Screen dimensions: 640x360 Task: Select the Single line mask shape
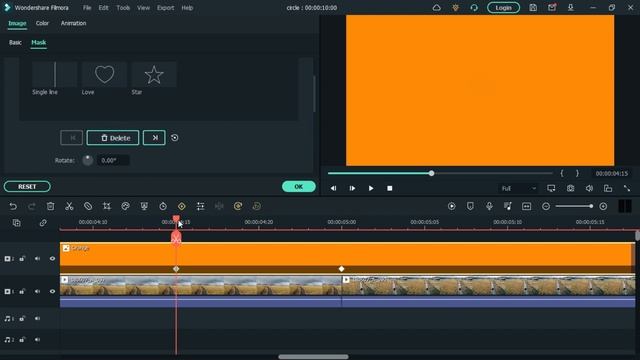click(x=55, y=74)
